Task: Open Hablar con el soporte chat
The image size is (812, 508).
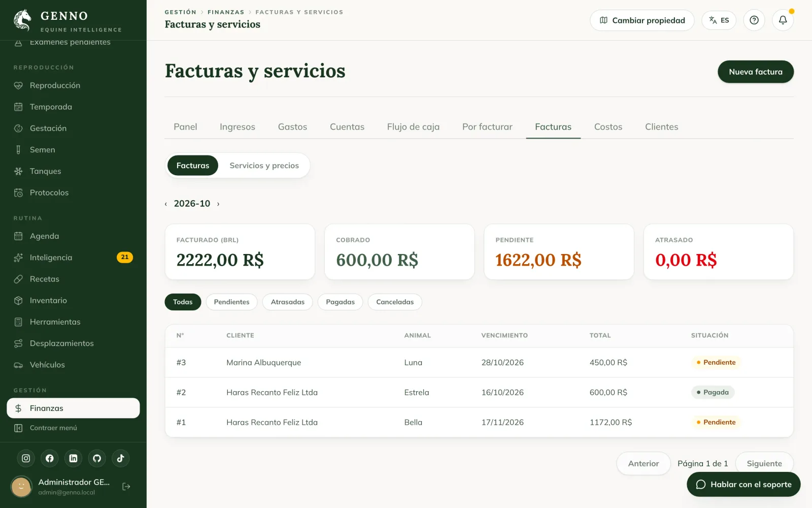Action: 743,484
